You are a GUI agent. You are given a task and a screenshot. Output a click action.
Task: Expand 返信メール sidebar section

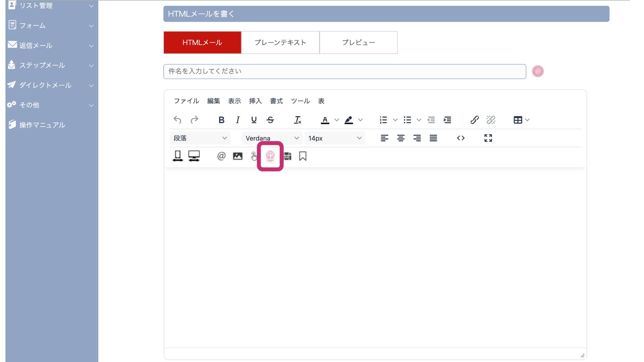click(51, 45)
